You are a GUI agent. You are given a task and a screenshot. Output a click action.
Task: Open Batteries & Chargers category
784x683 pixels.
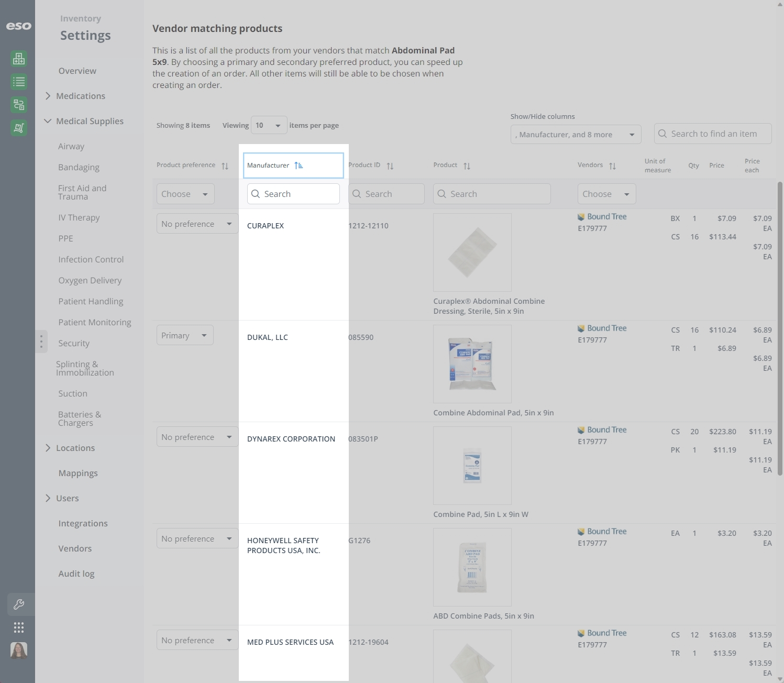click(x=80, y=418)
